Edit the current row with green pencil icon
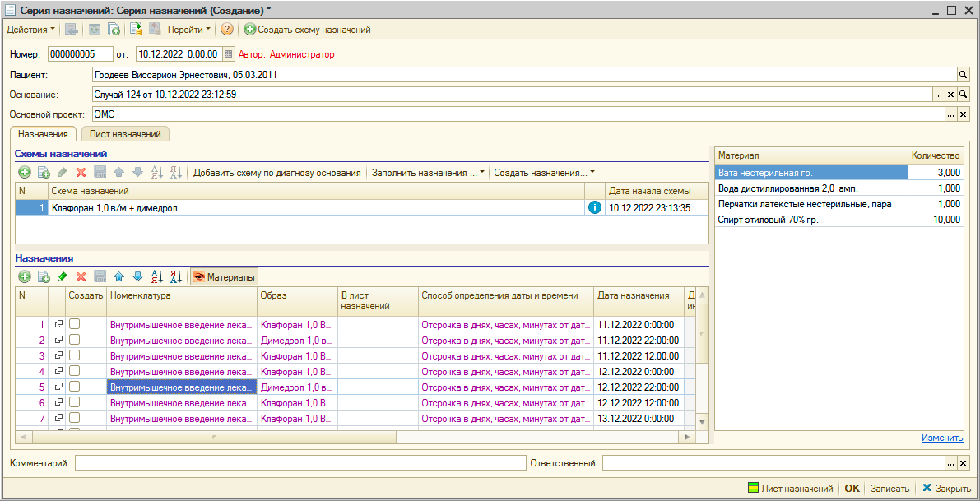The height and width of the screenshot is (501, 980). coord(63,277)
